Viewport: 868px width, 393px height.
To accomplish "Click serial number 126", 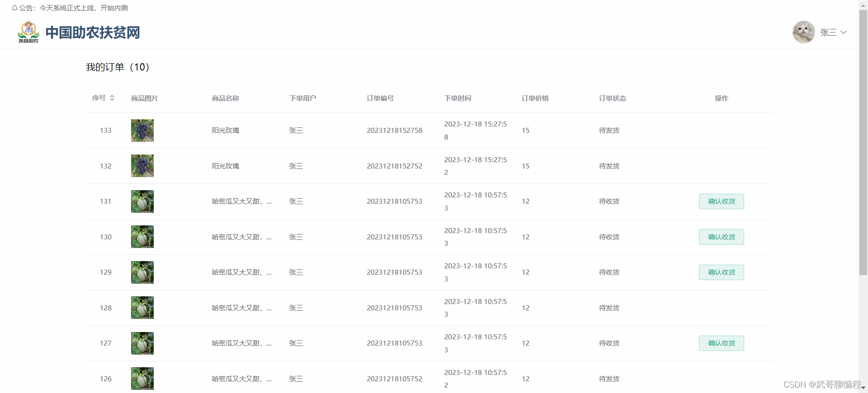I will [x=106, y=379].
